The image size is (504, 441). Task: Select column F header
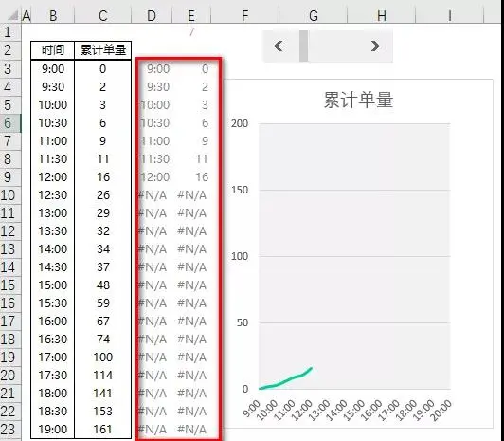pos(245,15)
